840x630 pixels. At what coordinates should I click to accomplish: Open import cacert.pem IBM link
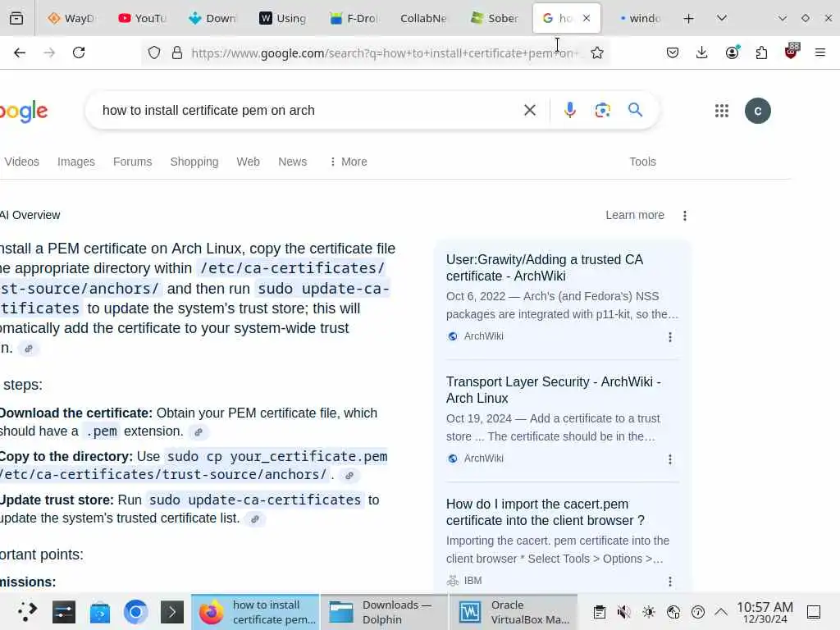click(x=546, y=512)
